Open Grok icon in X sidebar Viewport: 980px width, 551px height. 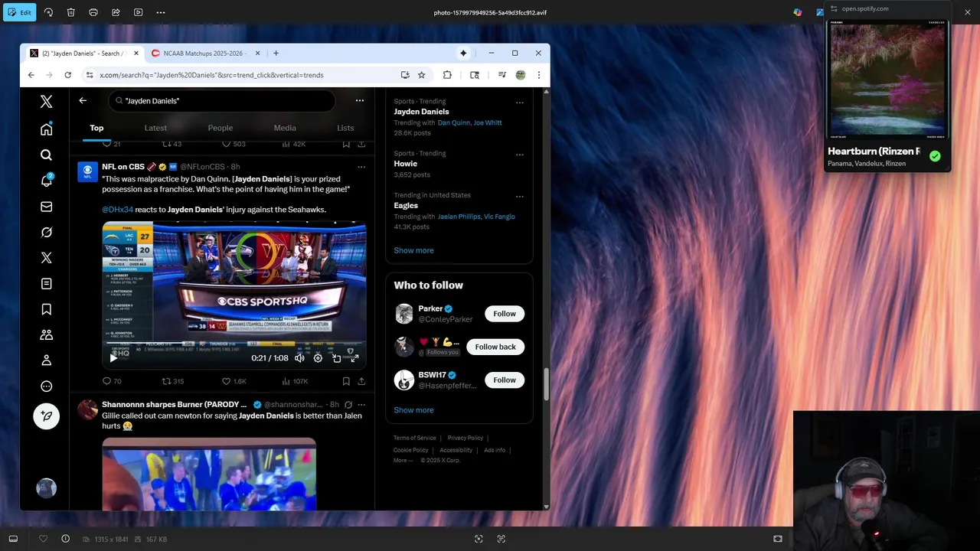46,232
